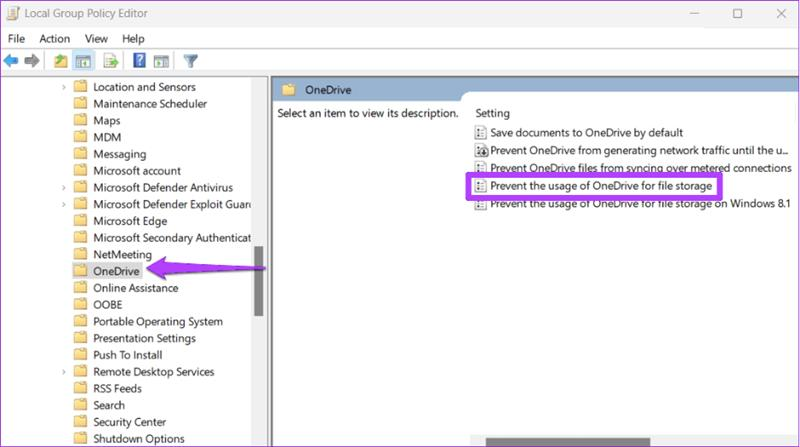
Task: Click the settings list horizontal scrollbar thumb
Action: [568, 442]
